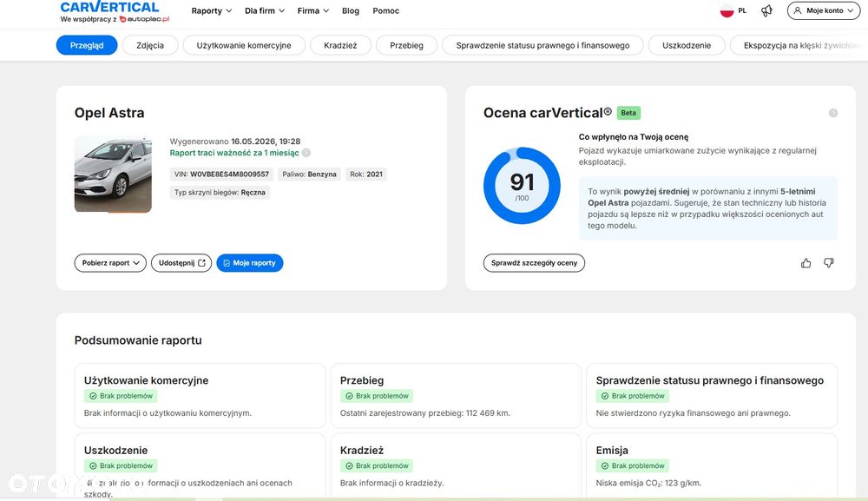
Task: Click the thumbs down rating icon
Action: 829,263
